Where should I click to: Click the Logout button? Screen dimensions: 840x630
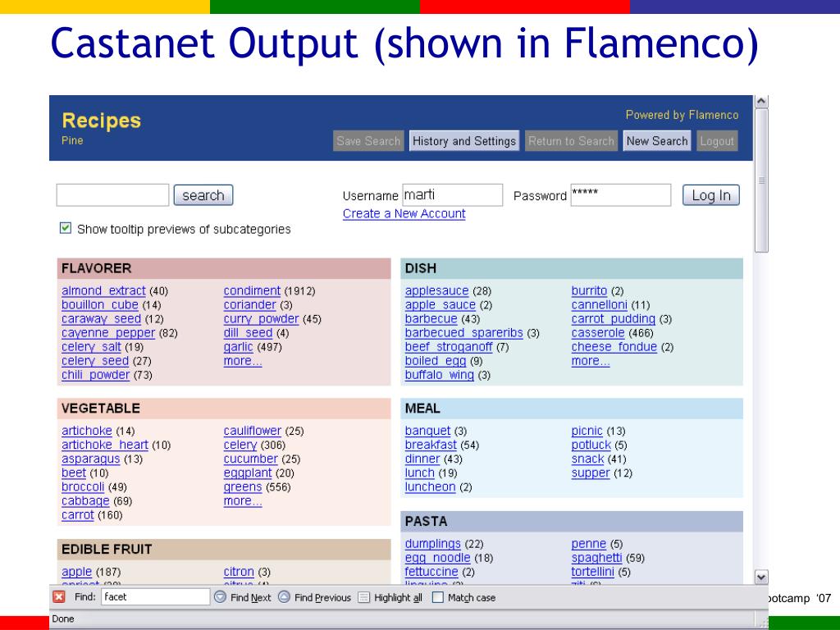click(x=717, y=141)
